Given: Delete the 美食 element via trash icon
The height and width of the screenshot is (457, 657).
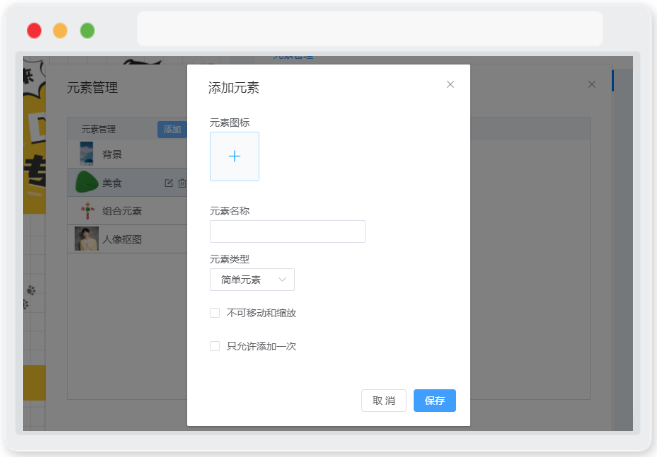Looking at the screenshot, I should tap(182, 183).
